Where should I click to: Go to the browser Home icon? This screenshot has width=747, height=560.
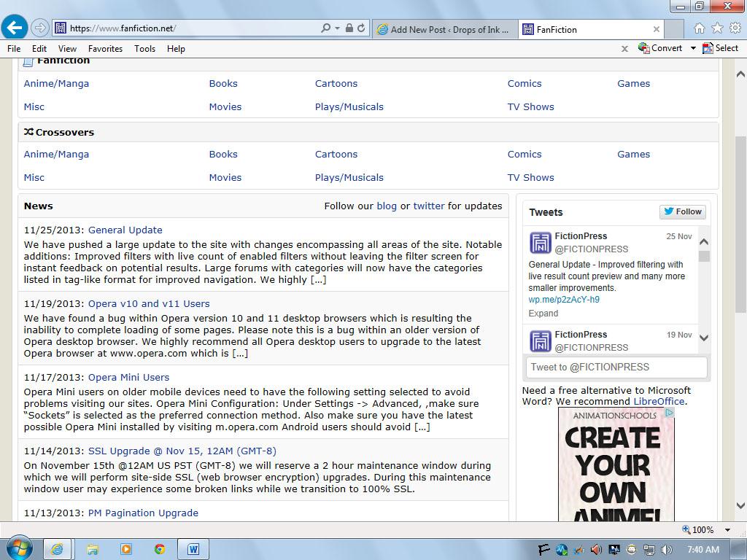click(700, 28)
